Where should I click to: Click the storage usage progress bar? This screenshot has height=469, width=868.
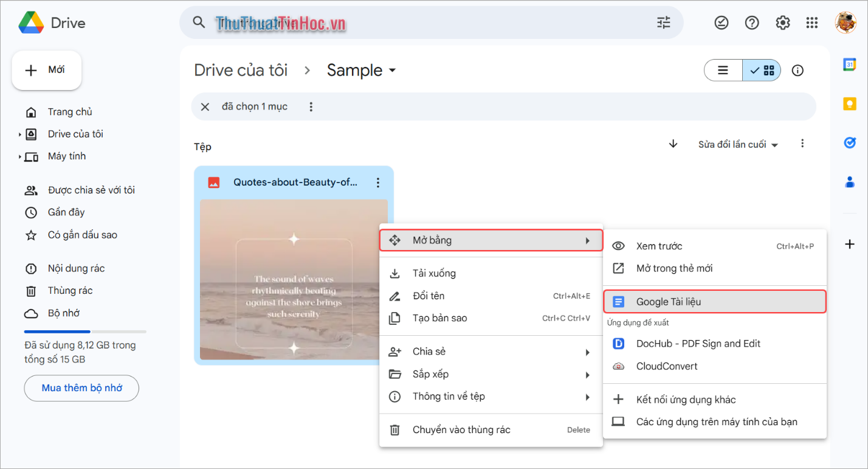(x=85, y=331)
